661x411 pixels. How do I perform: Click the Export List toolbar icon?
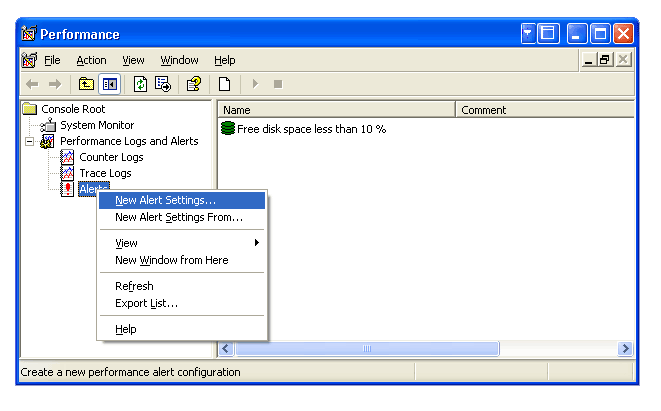(x=163, y=84)
